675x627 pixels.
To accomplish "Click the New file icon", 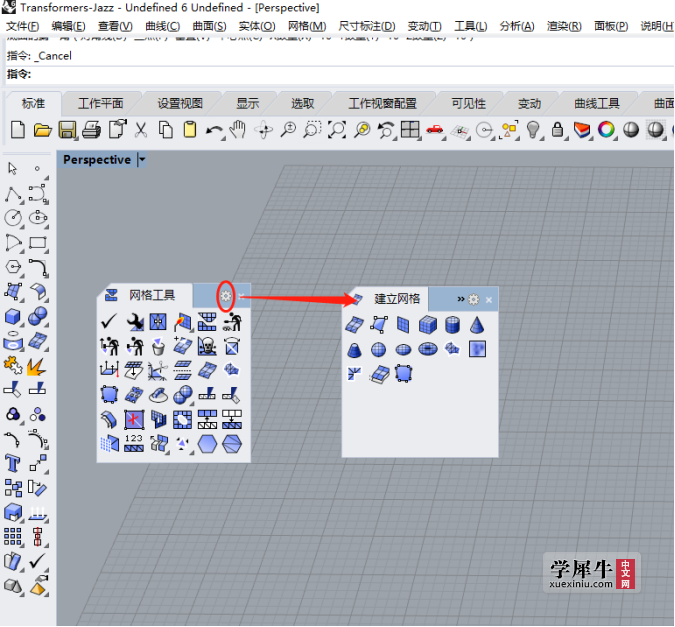I will (18, 130).
